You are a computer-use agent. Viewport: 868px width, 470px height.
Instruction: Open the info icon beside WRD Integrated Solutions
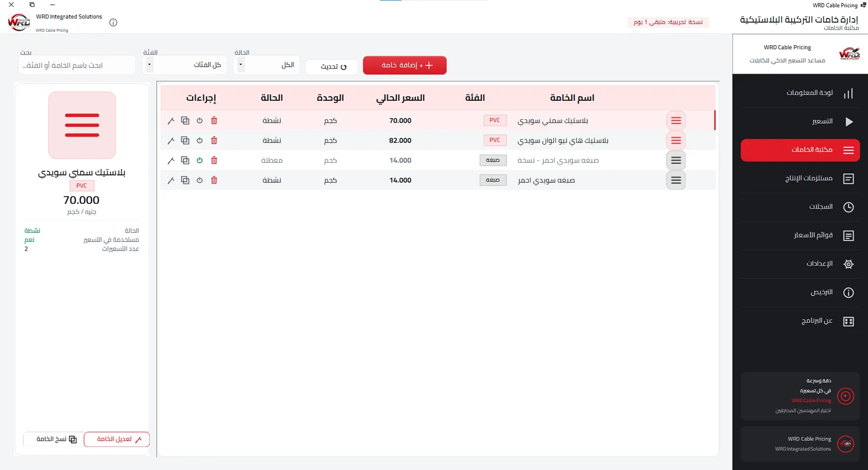click(x=113, y=23)
